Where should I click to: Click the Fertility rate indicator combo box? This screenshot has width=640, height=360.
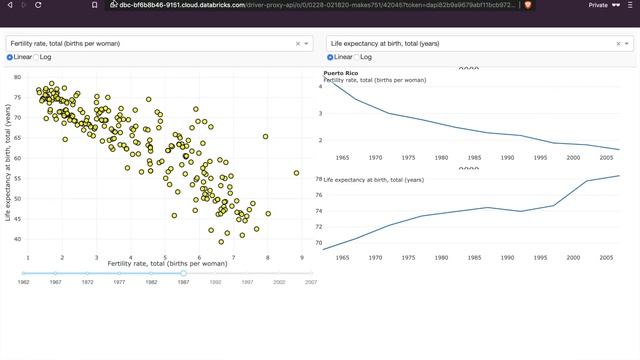(159, 44)
